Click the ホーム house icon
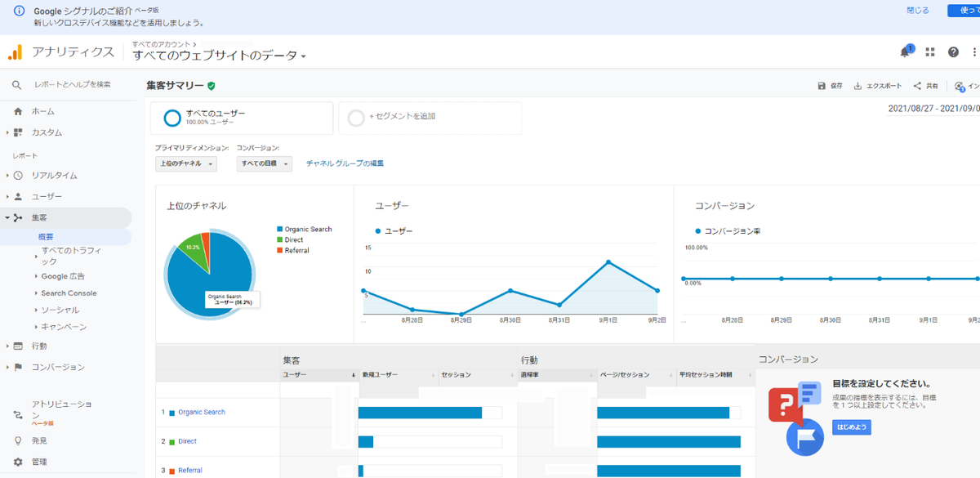Image resolution: width=980 pixels, height=478 pixels. [18, 111]
